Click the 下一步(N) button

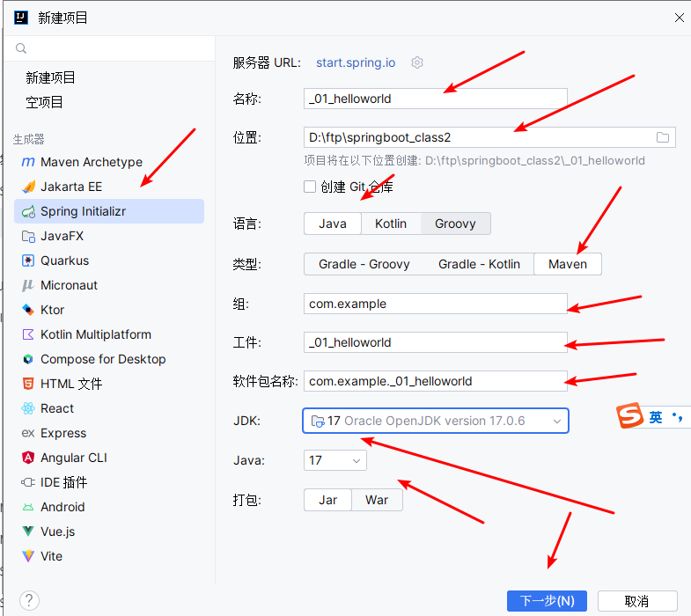[547, 601]
